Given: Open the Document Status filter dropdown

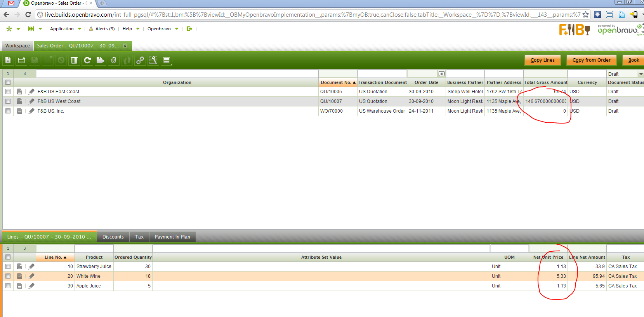Looking at the screenshot, I should pyautogui.click(x=641, y=74).
